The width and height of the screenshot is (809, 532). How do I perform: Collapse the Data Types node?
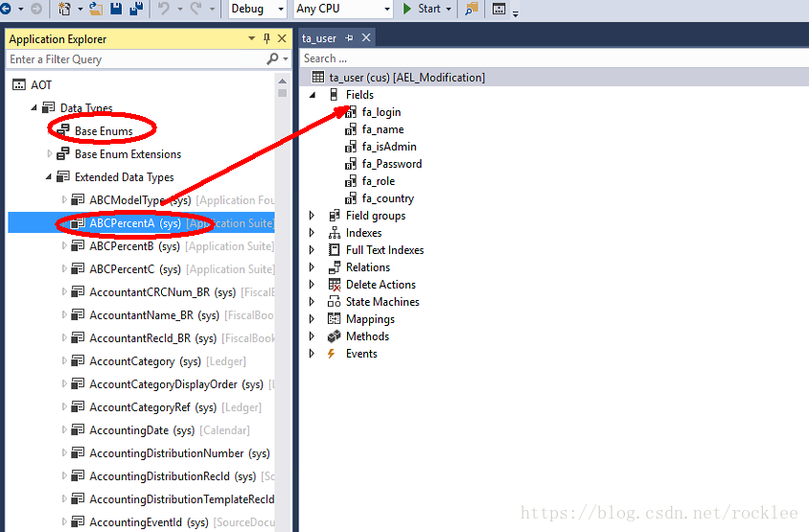coord(35,108)
